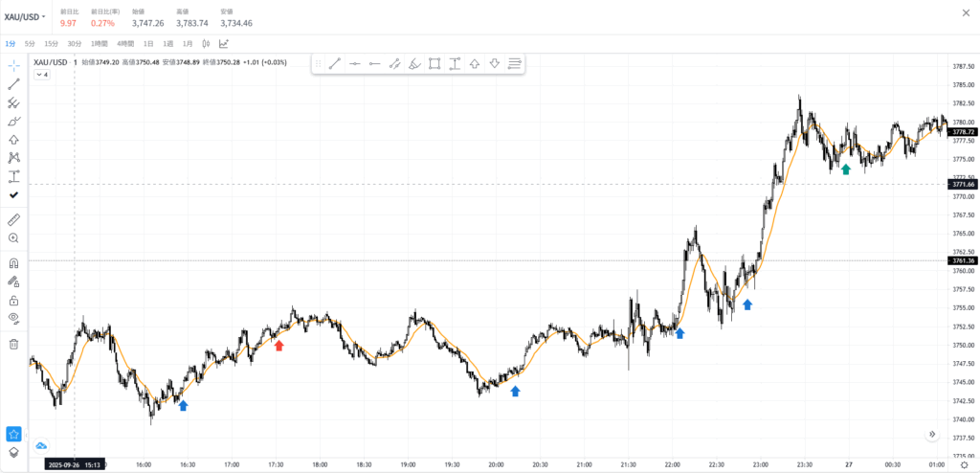Screen dimensions: 980x473
Task: Click the trash icon to remove drawings
Action: point(13,344)
